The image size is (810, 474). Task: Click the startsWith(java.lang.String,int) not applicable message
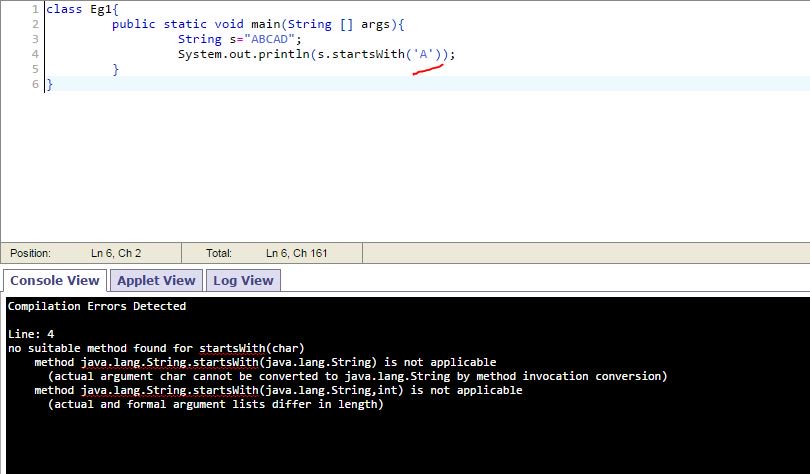[278, 390]
